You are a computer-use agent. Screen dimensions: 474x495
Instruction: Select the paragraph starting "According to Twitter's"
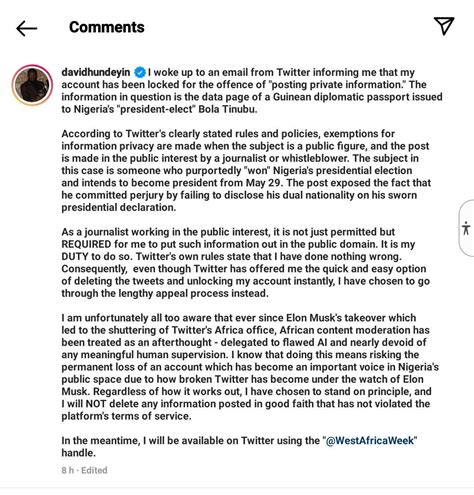tap(246, 170)
